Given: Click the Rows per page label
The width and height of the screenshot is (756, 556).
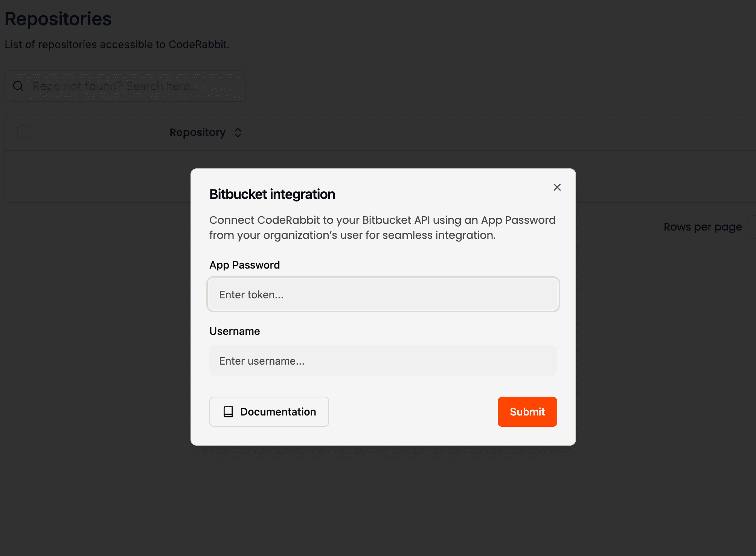Looking at the screenshot, I should pyautogui.click(x=703, y=227).
